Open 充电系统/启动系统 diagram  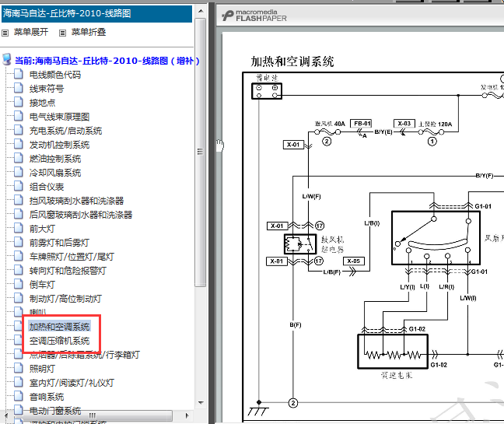[x=65, y=131]
